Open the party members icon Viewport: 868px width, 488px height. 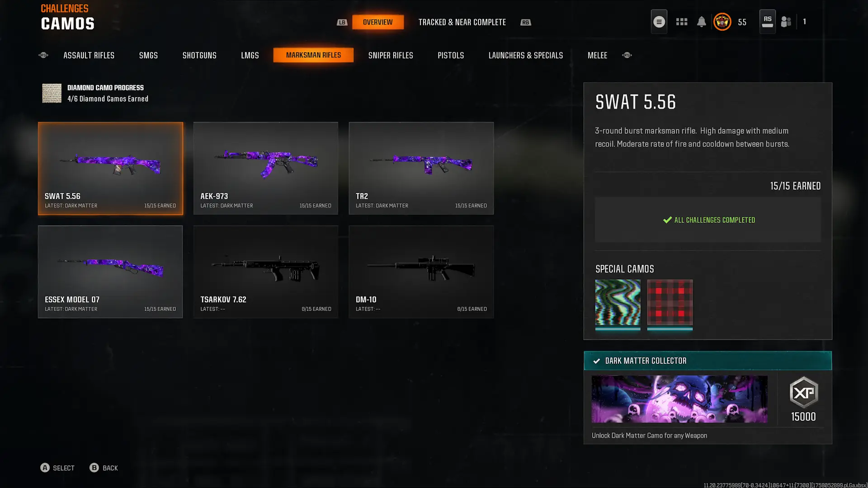point(786,22)
